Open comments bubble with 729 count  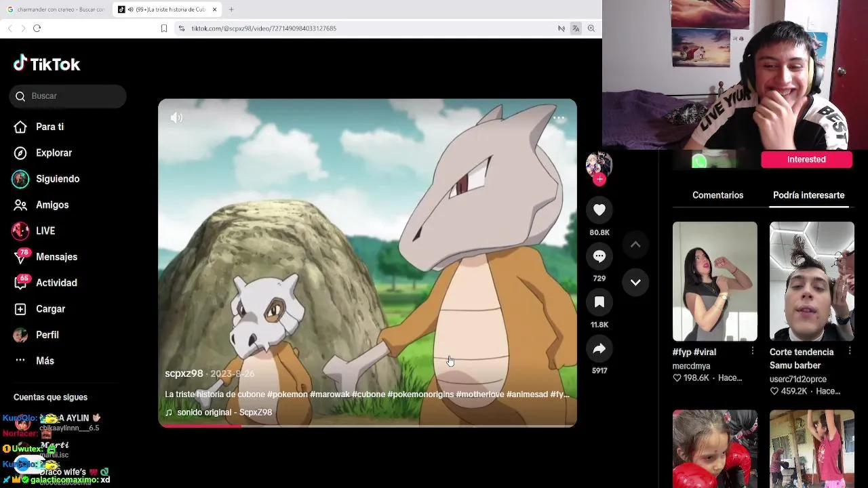pos(599,256)
